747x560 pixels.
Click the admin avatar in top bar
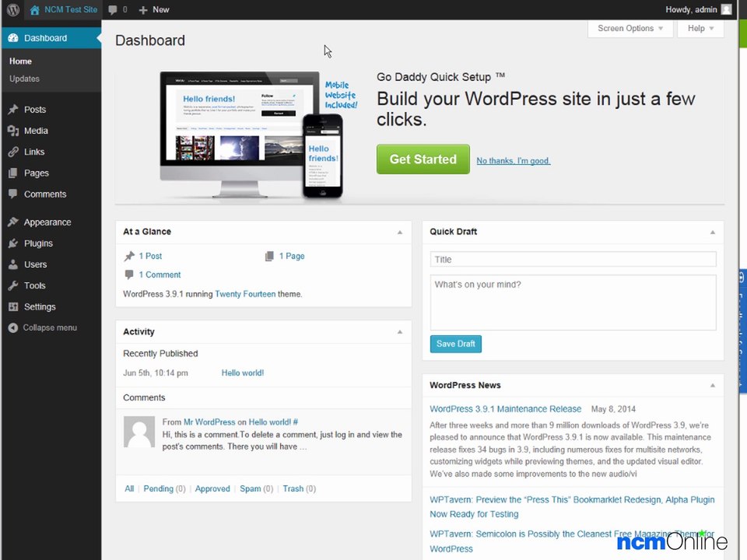[726, 9]
